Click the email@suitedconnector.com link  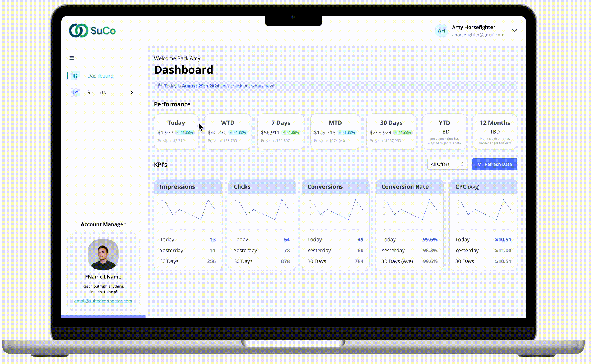[x=103, y=301]
